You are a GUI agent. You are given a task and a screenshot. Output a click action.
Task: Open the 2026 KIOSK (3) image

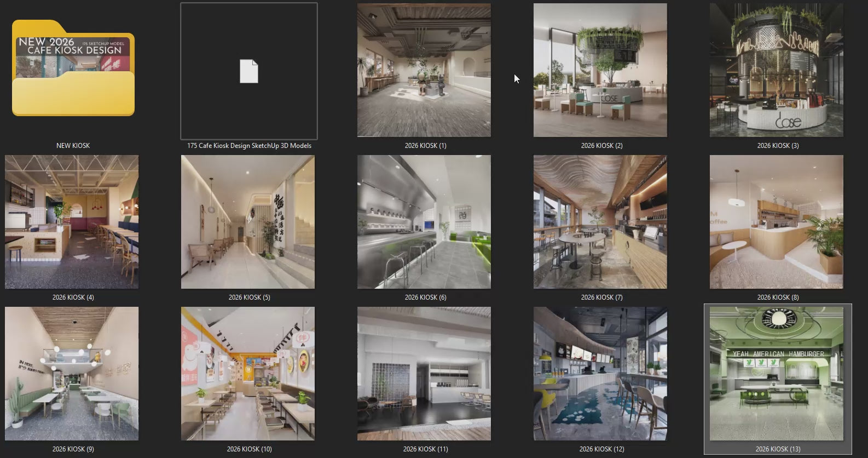777,70
